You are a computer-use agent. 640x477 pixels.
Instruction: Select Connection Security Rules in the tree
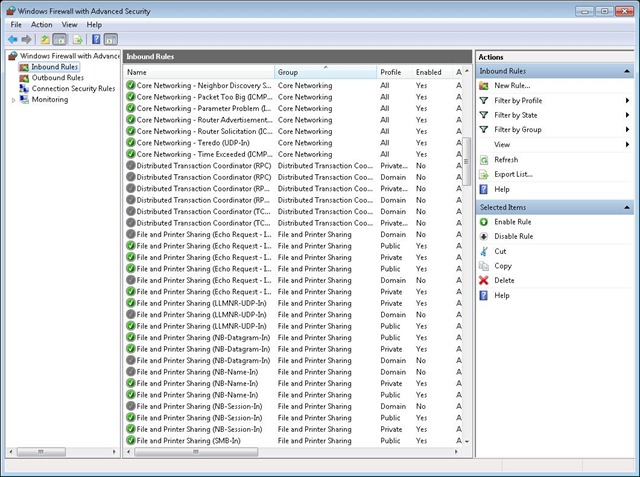click(x=73, y=89)
